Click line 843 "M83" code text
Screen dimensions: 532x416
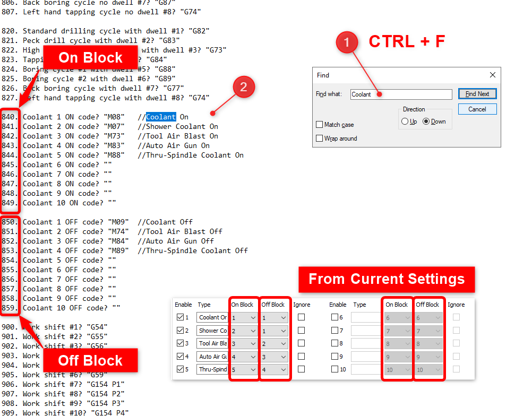(x=114, y=145)
